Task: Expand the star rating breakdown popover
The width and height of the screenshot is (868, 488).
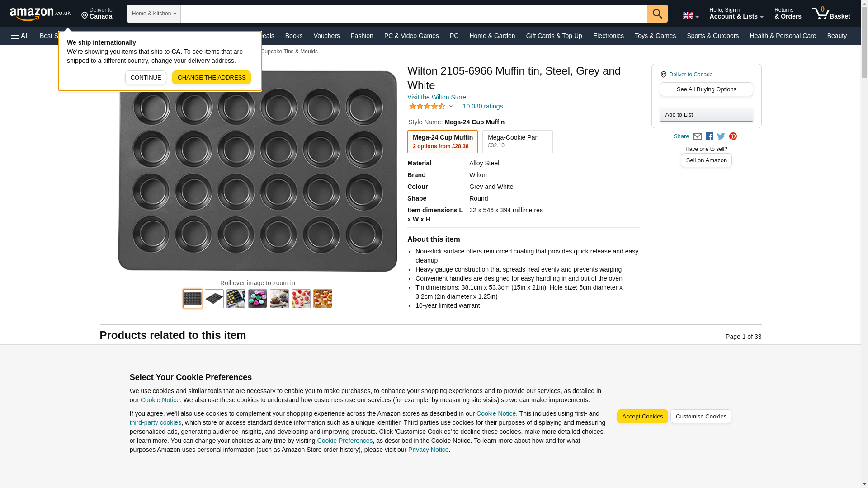Action: coord(451,106)
